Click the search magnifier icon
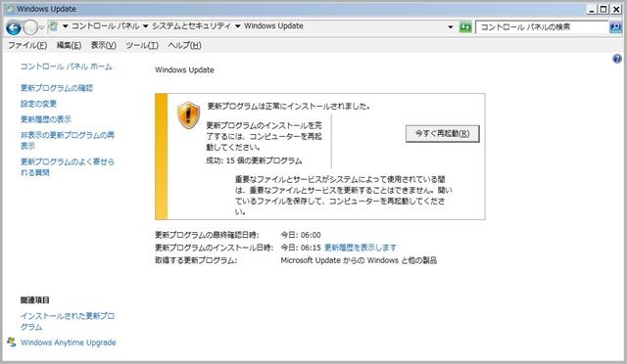 click(x=615, y=27)
